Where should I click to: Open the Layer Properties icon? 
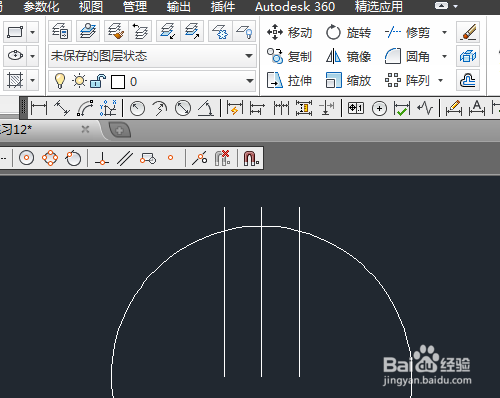[60, 31]
